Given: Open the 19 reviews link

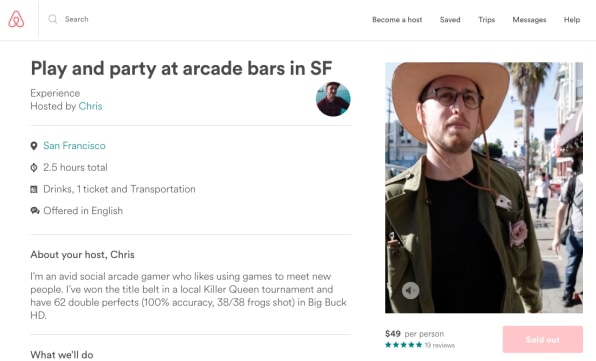Looking at the screenshot, I should coord(440,345).
